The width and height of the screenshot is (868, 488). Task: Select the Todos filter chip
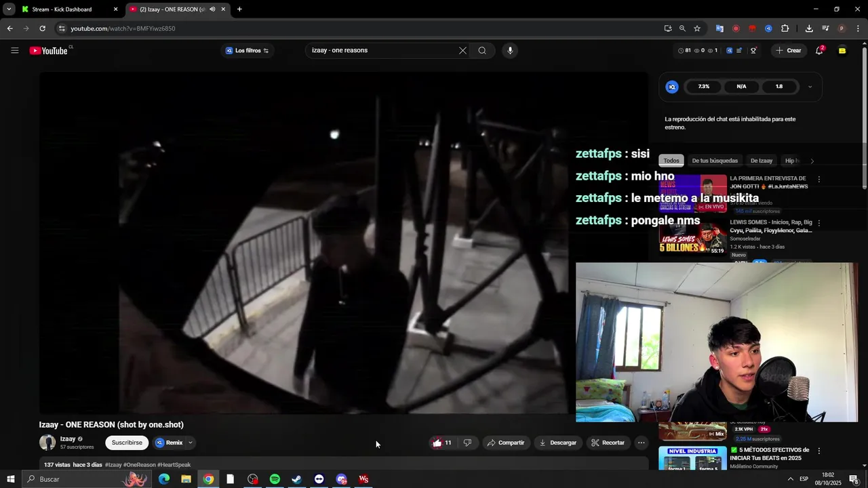tap(671, 161)
